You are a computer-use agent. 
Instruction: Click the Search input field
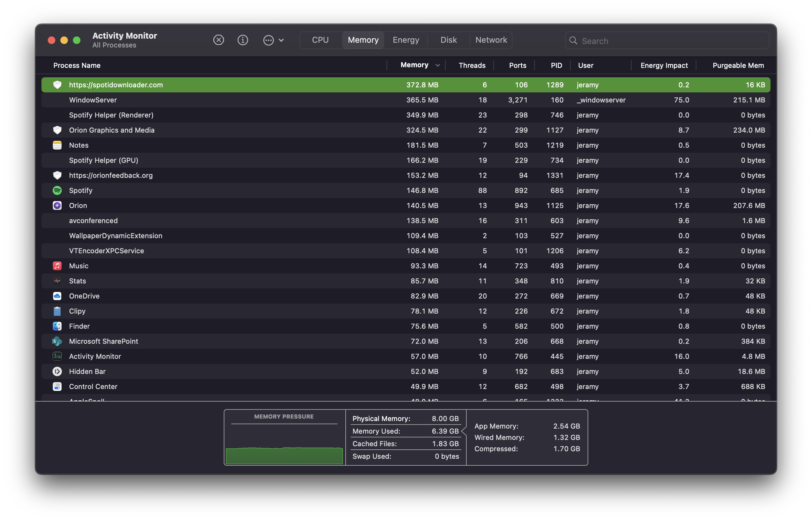(673, 41)
